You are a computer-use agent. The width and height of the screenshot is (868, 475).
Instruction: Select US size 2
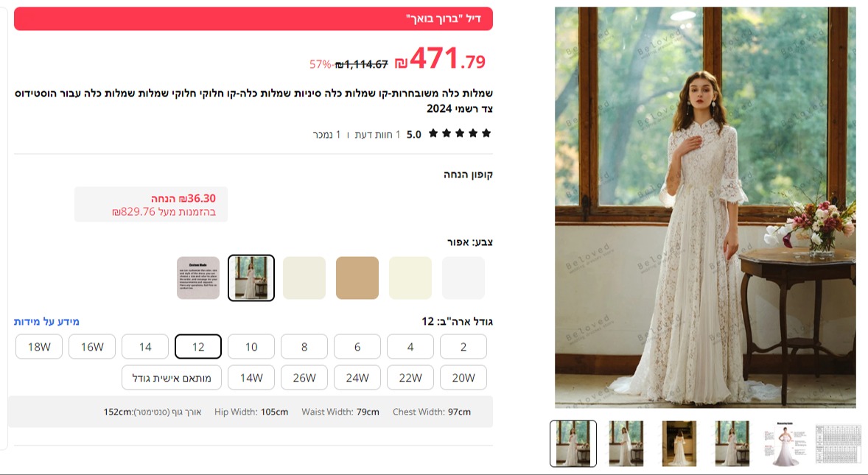(463, 347)
